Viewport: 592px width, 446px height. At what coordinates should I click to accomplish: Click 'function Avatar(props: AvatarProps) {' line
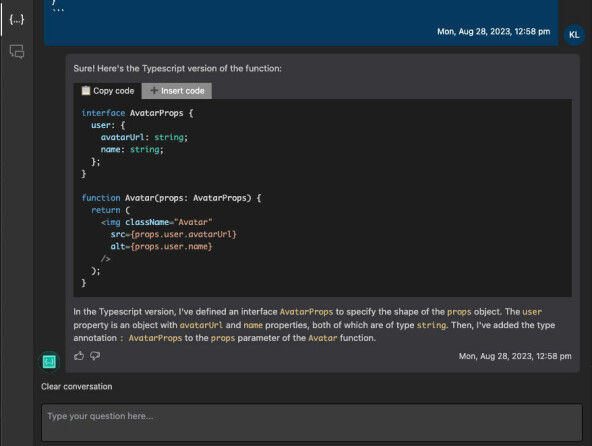[171, 198]
